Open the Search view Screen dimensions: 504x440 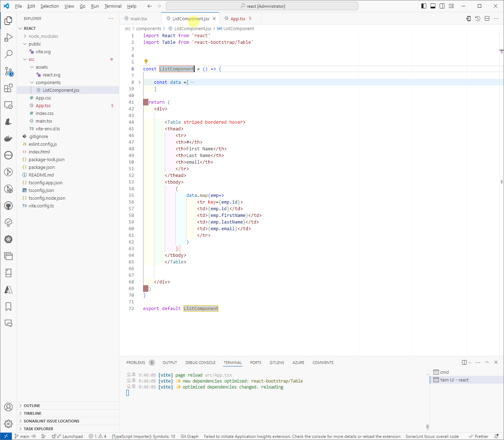pos(8,54)
